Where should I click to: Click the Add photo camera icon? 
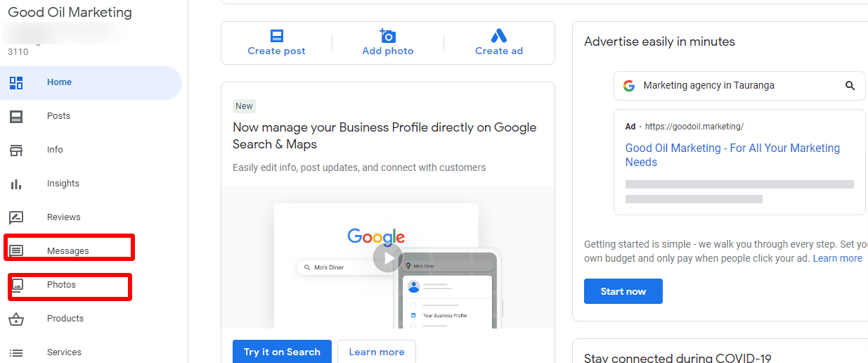tap(387, 36)
